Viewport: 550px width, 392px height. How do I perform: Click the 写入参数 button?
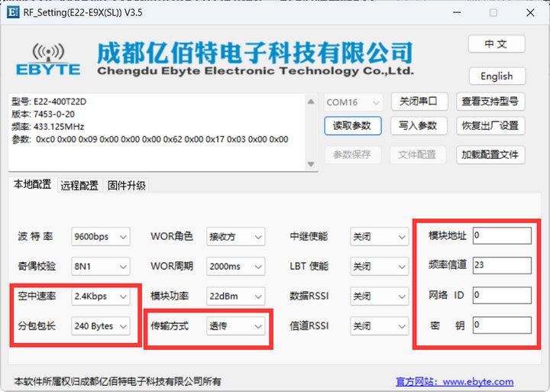click(x=419, y=125)
